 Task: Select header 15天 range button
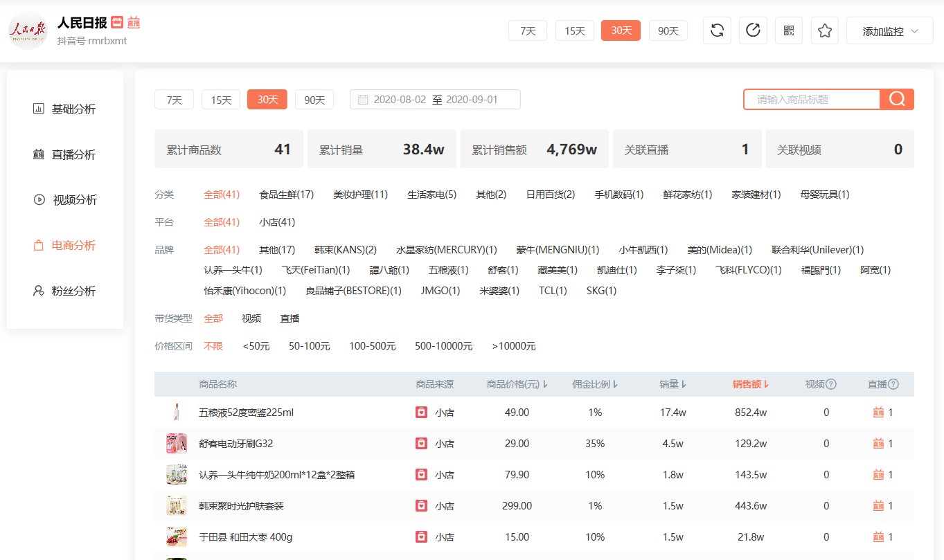(575, 30)
